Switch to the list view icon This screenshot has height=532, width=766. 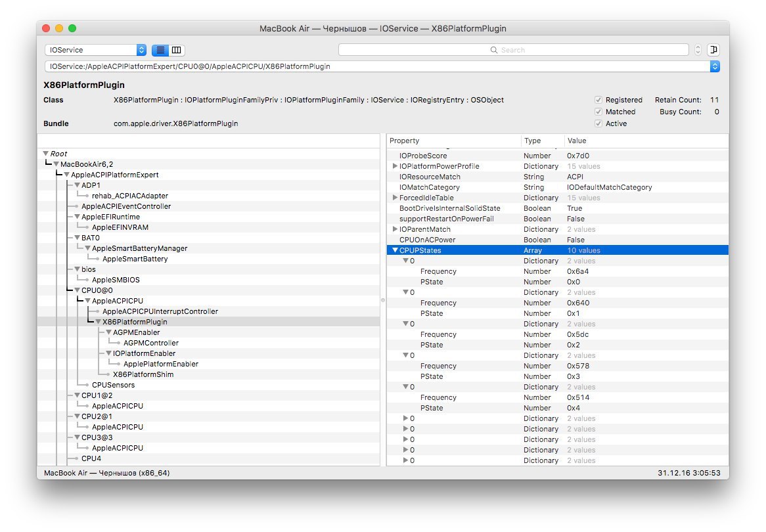(x=160, y=50)
